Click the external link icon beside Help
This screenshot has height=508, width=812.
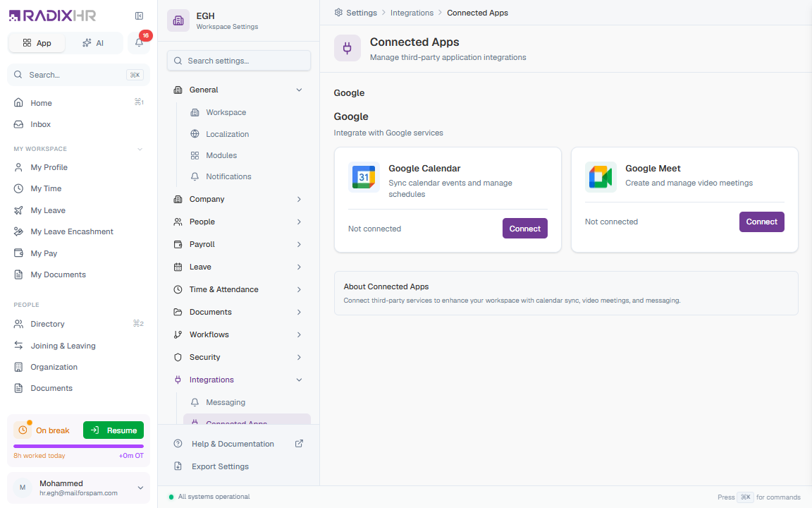(300, 444)
